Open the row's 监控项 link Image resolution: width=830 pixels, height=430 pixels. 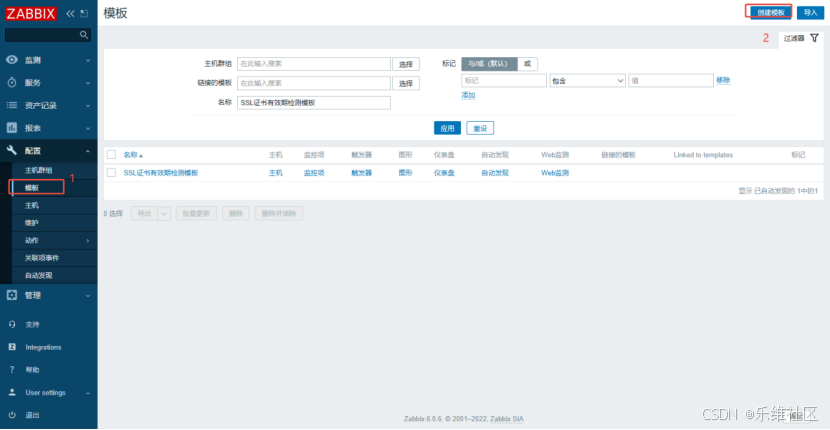pyautogui.click(x=314, y=173)
